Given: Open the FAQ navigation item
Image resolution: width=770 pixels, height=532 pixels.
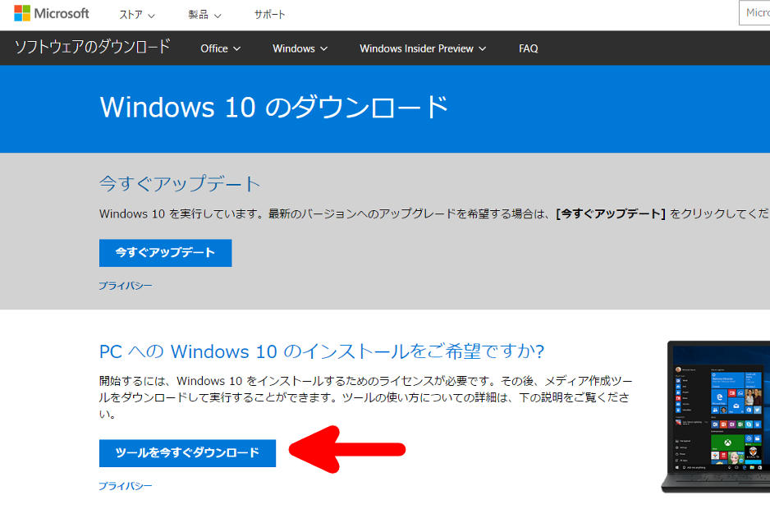Looking at the screenshot, I should click(x=529, y=48).
